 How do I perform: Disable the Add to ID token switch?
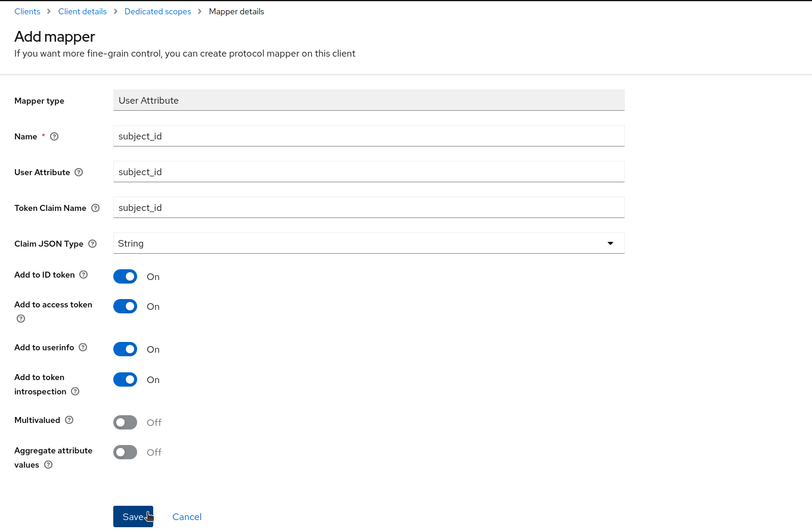[125, 276]
